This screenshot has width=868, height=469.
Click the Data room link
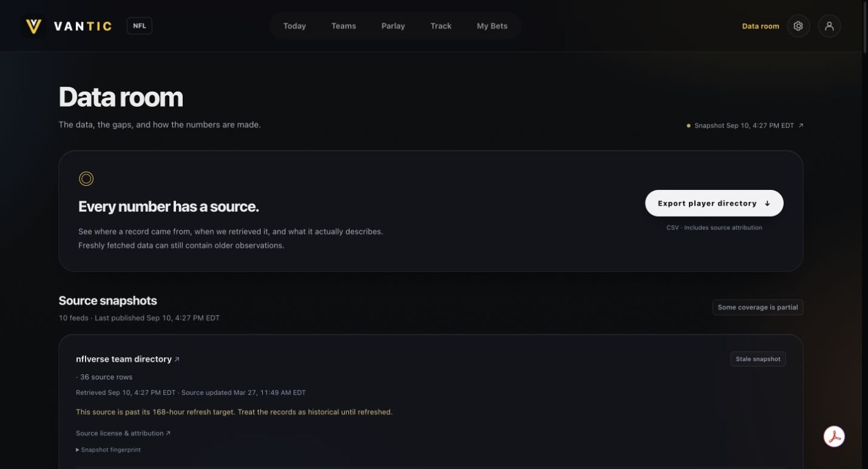761,26
